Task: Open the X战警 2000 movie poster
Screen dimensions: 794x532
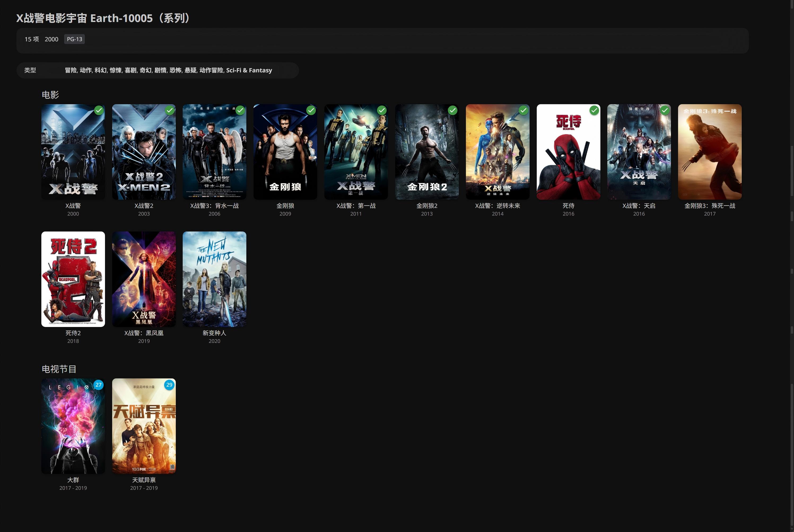Action: 73,152
